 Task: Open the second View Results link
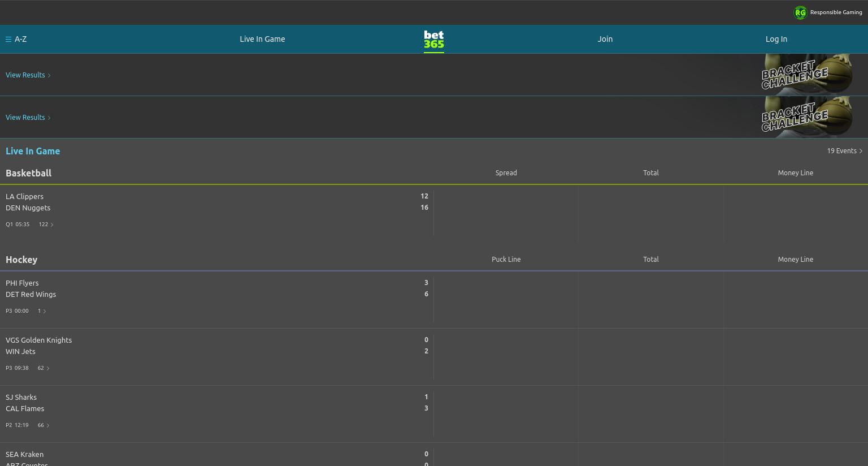pos(28,117)
